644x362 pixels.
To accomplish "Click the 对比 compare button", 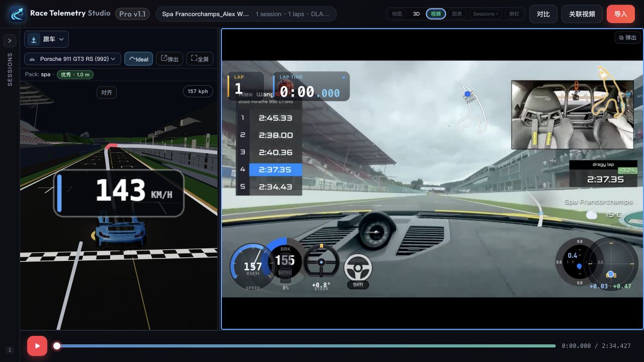I will (543, 14).
